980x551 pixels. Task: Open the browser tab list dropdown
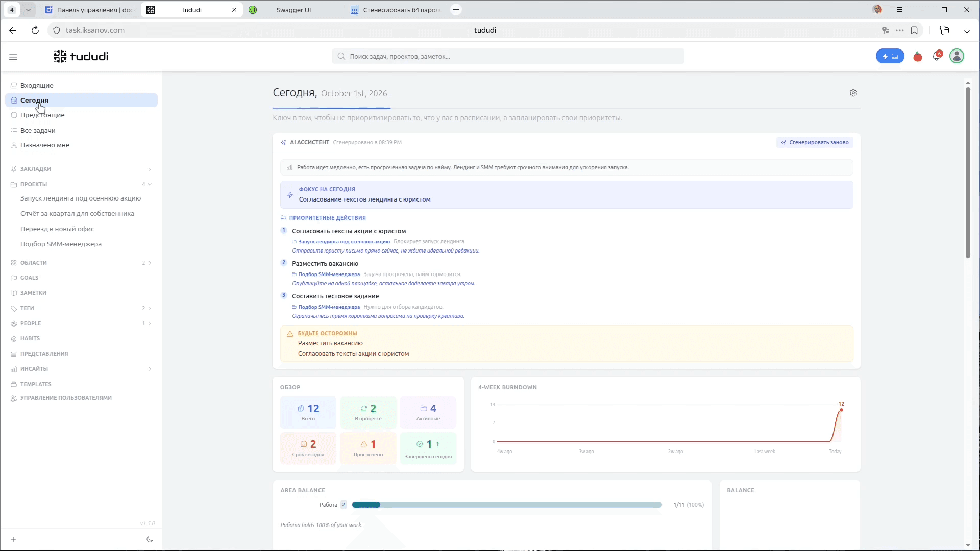[x=28, y=10]
